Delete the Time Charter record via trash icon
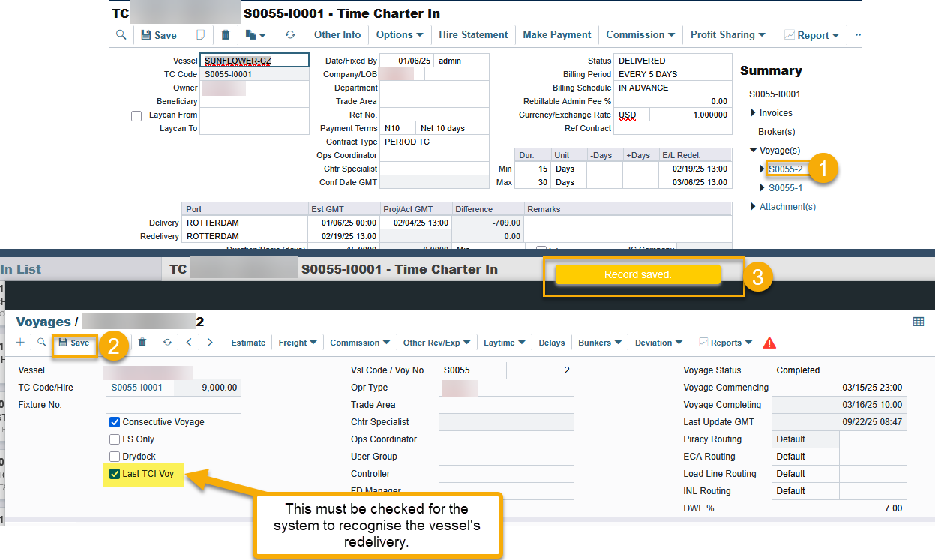935x560 pixels. coord(226,35)
